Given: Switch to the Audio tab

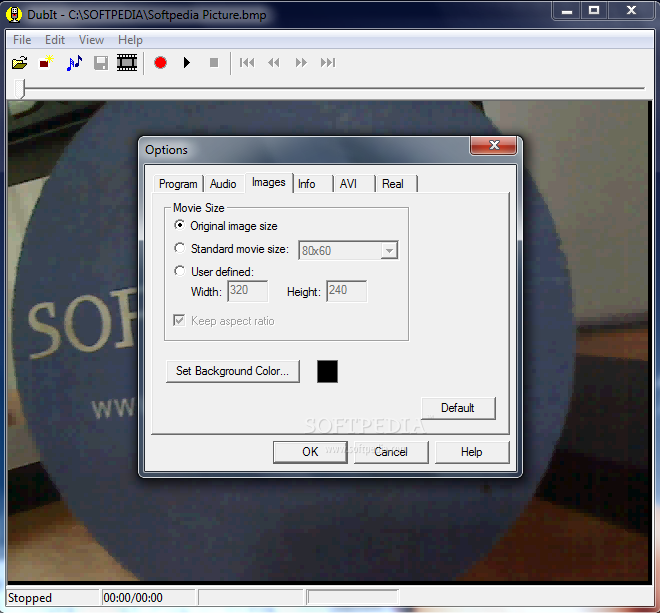Looking at the screenshot, I should (x=223, y=184).
